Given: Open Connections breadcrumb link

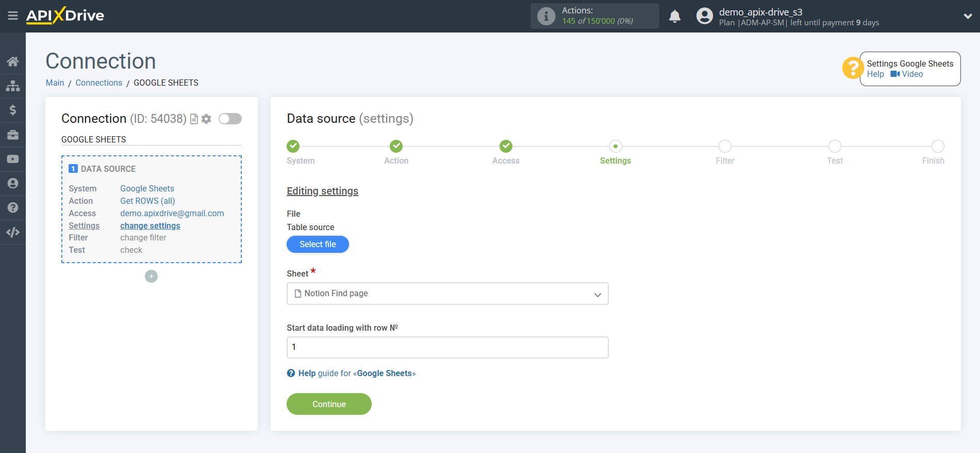Looking at the screenshot, I should [x=98, y=83].
